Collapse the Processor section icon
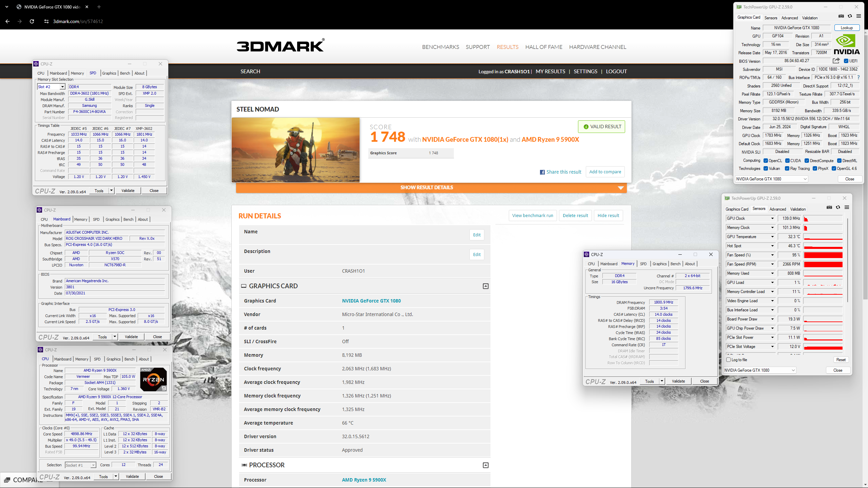This screenshot has width=868, height=488. coord(486,465)
